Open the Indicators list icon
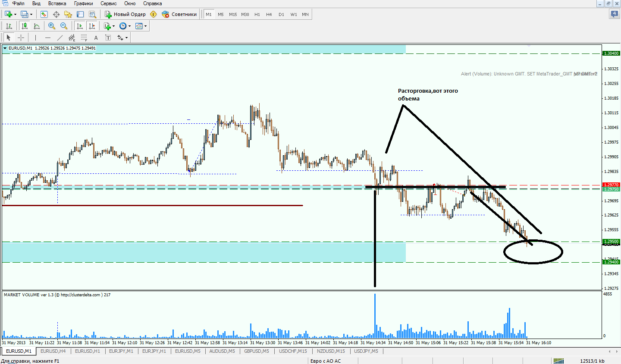The height and width of the screenshot is (364, 621). pyautogui.click(x=107, y=26)
